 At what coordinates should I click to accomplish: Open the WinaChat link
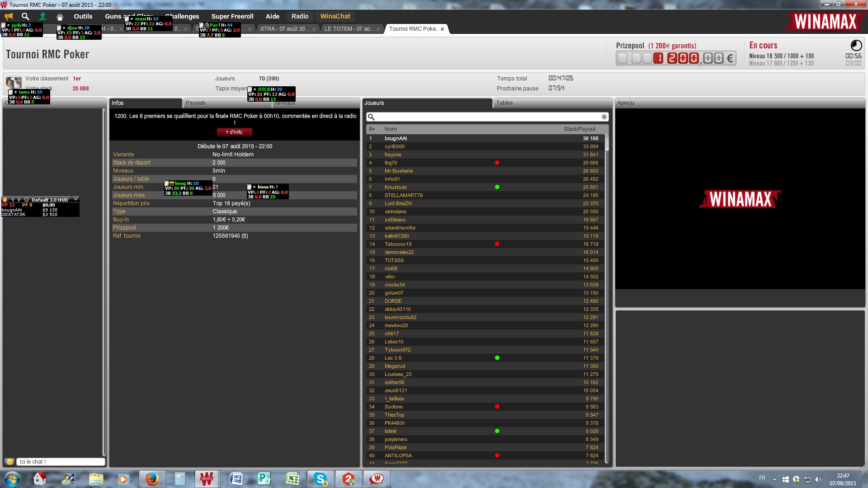(335, 16)
